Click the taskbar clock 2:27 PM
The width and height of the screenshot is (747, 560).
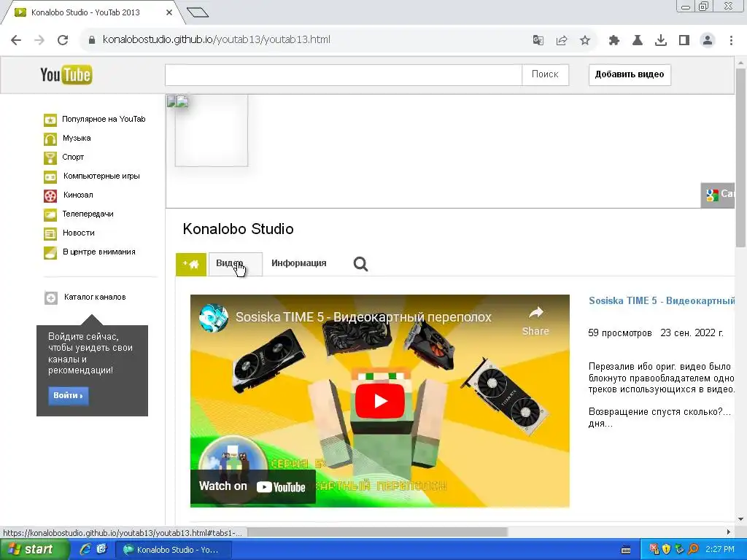point(720,550)
